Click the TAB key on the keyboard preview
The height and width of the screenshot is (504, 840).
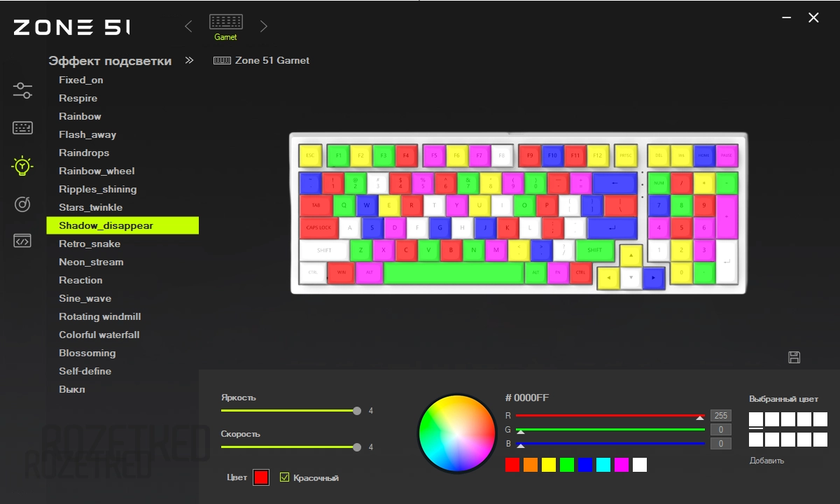(x=316, y=206)
